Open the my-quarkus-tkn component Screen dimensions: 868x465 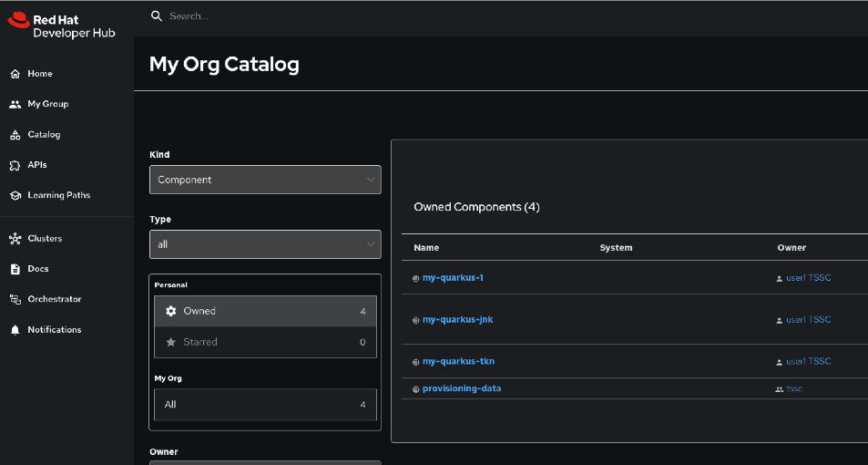[x=458, y=361]
